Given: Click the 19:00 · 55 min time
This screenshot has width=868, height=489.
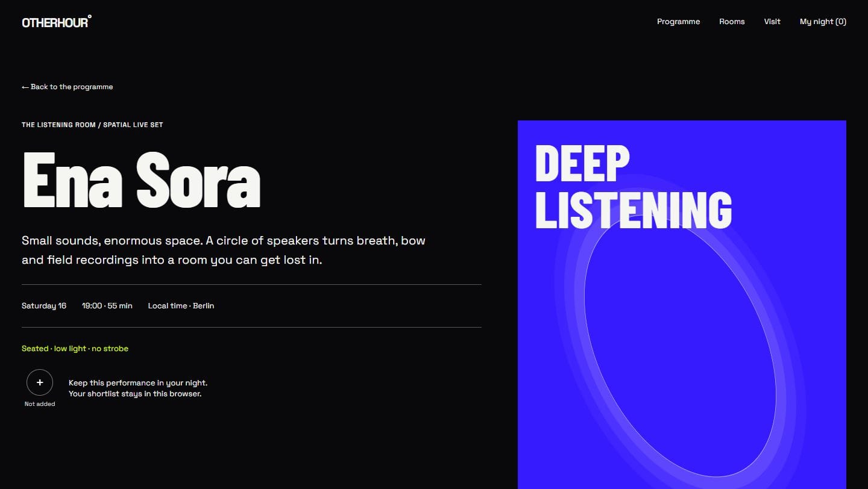Looking at the screenshot, I should tap(107, 306).
